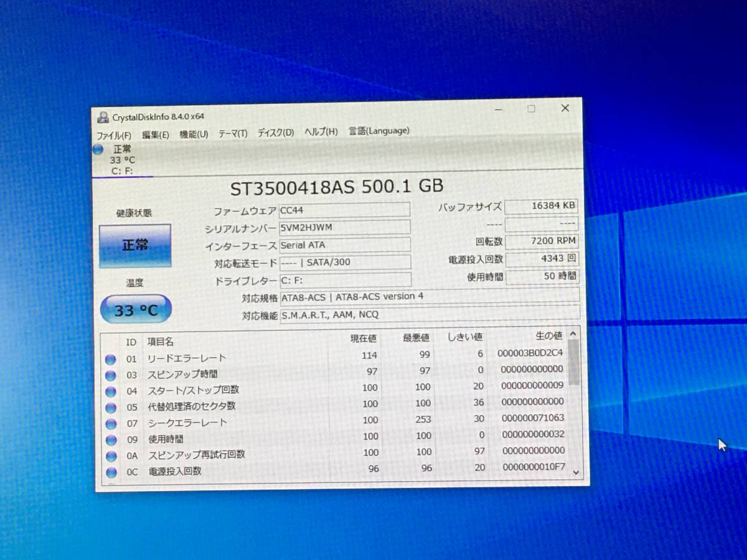Select the スピンアップ時間 row name
This screenshot has width=747, height=560.
tap(182, 375)
